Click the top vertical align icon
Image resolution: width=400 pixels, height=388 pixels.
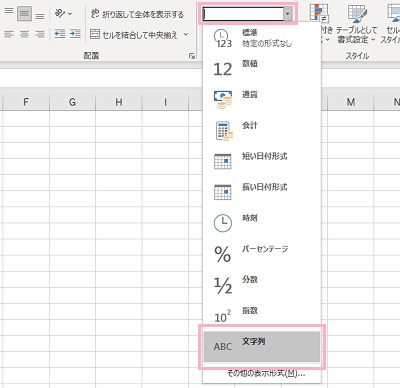point(9,12)
